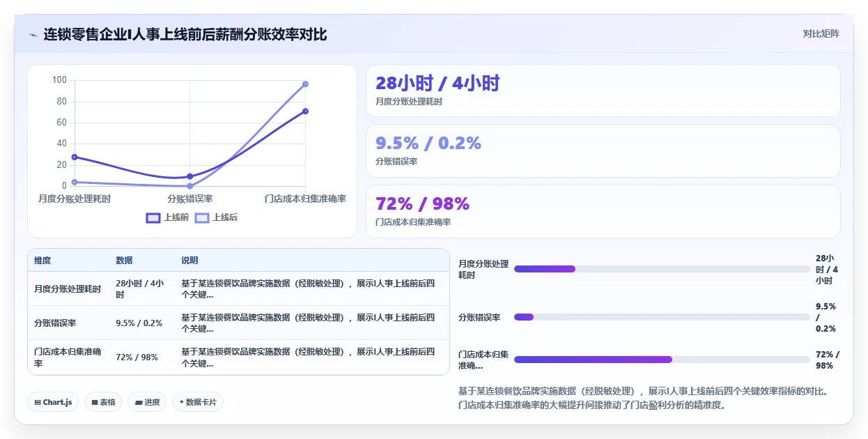Click the 分账错误率 chart axis label
868x439 pixels.
[189, 199]
